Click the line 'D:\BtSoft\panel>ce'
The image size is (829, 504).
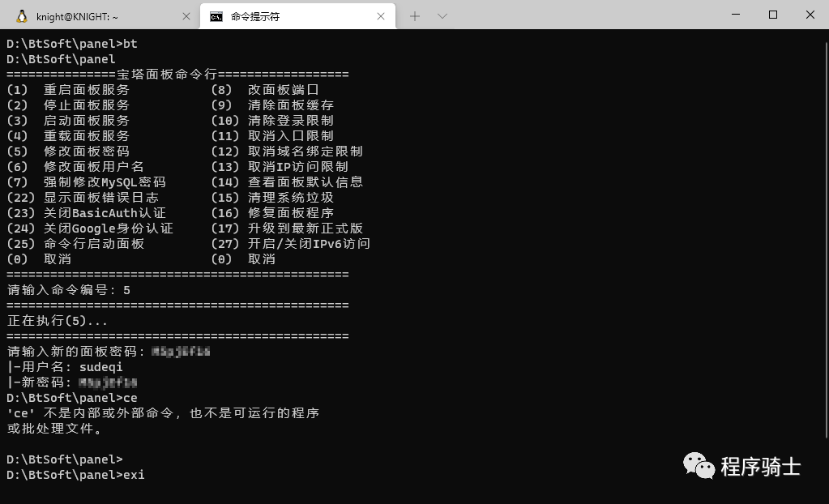[72, 398]
